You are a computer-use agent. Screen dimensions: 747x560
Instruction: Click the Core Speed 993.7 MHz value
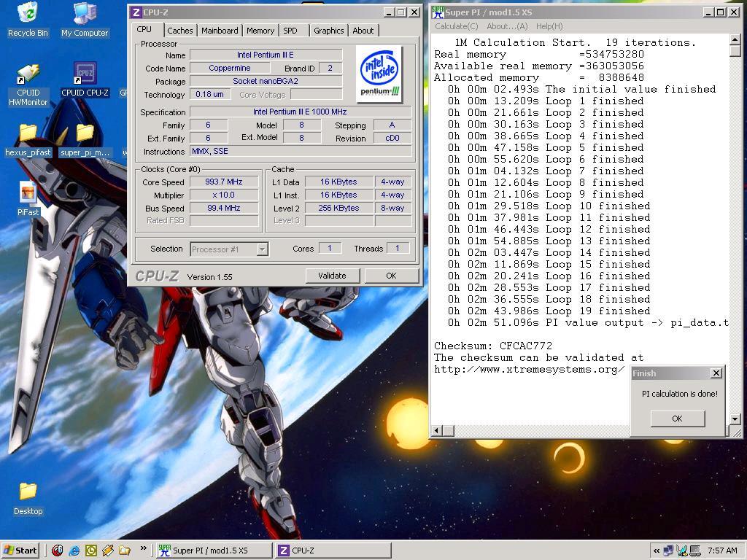(x=224, y=182)
